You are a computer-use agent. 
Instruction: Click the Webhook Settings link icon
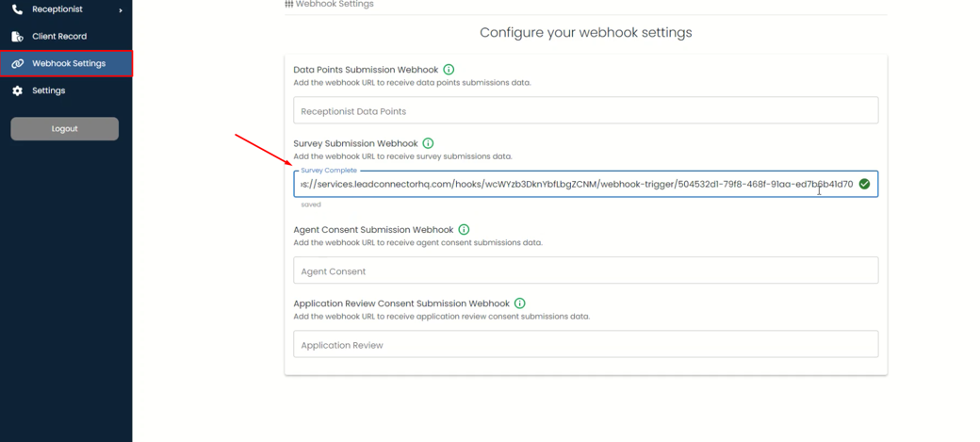(18, 64)
